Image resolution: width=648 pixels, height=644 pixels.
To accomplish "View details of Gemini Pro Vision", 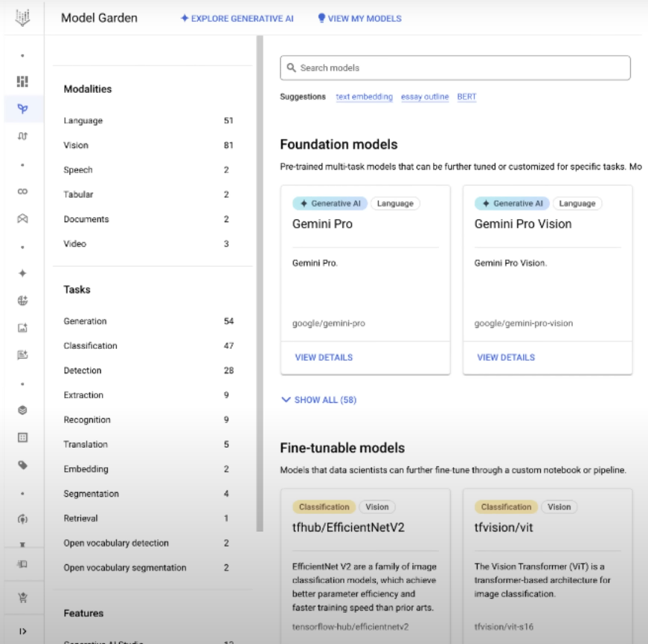I will (x=506, y=357).
